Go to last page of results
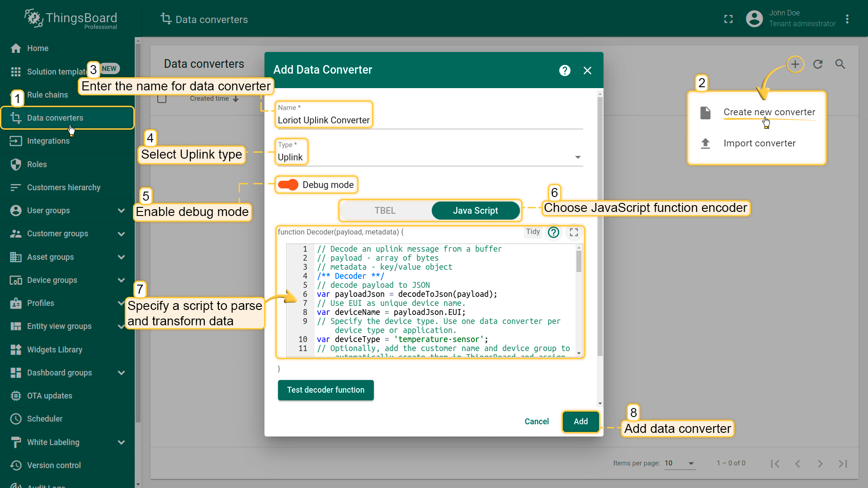 click(x=843, y=464)
